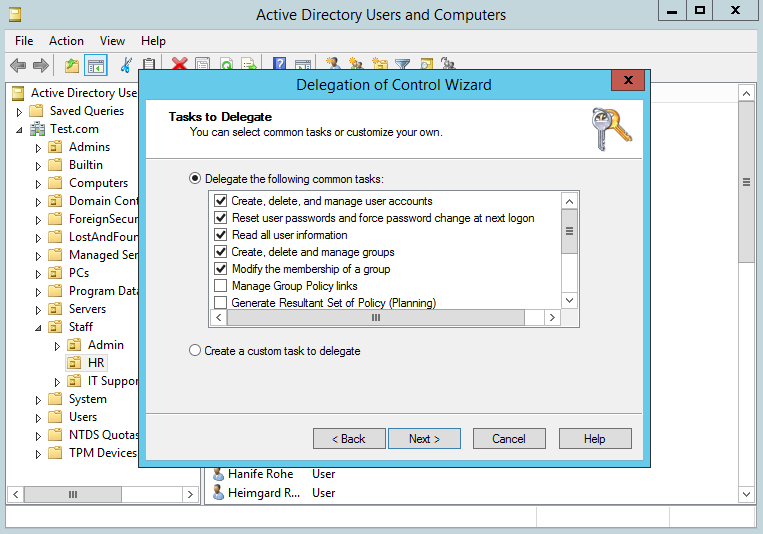763x534 pixels.
Task: Click the Test.com domain icon in tree
Action: tap(37, 129)
